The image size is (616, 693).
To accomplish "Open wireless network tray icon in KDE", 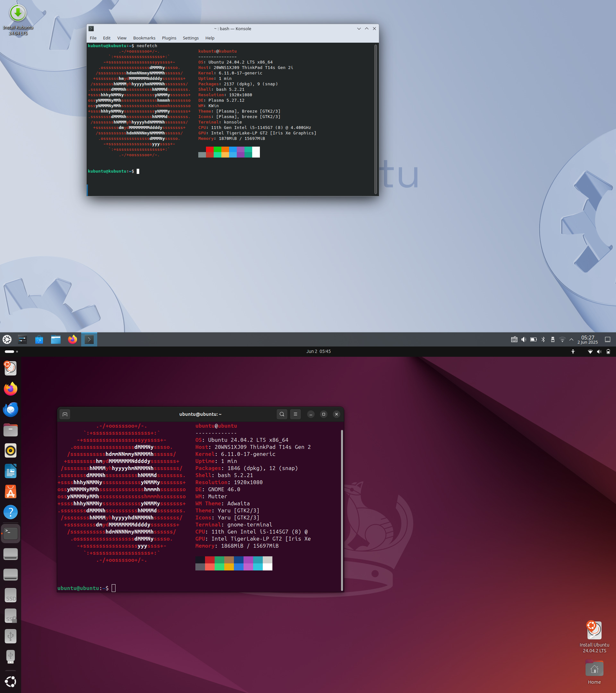I will pyautogui.click(x=562, y=339).
